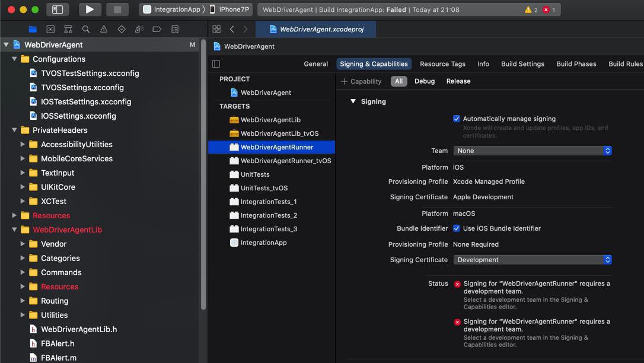Select IntegrationApp scheme
644x363 pixels.
point(172,9)
